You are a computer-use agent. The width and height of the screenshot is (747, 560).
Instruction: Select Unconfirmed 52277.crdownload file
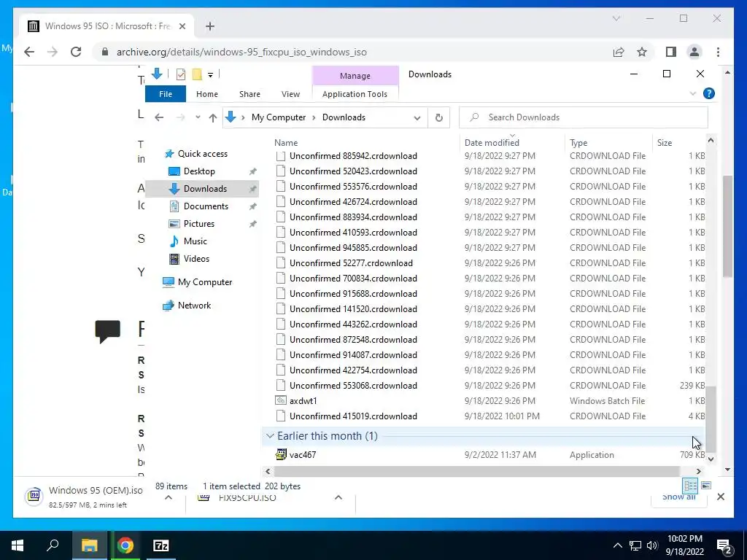point(351,262)
